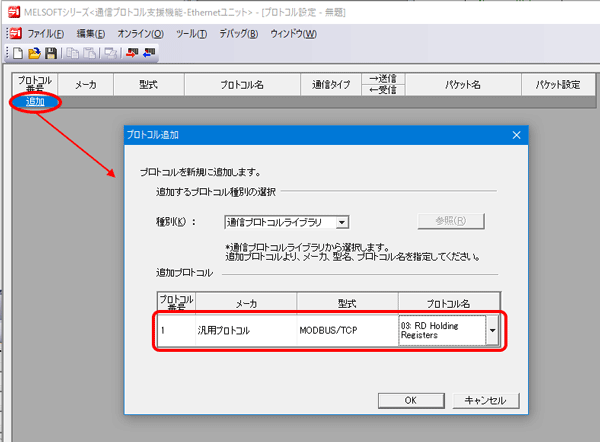
Task: Open the デバッグ(B) menu
Action: pyautogui.click(x=238, y=34)
